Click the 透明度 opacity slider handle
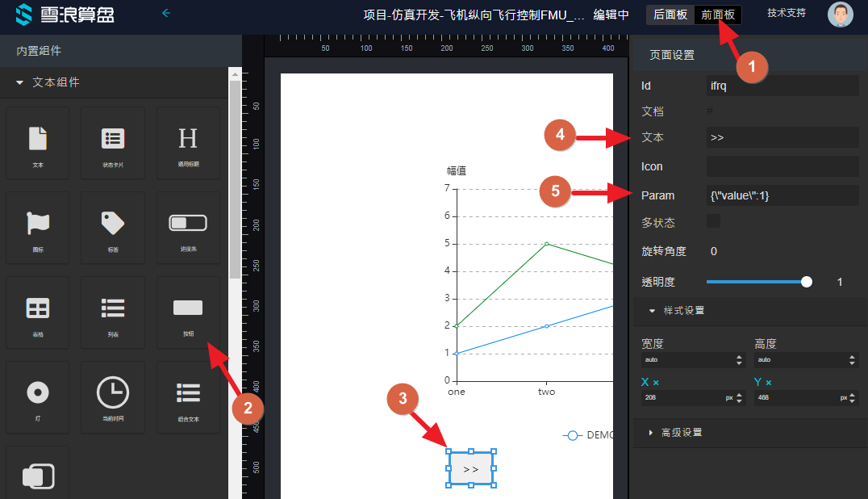 [x=807, y=282]
